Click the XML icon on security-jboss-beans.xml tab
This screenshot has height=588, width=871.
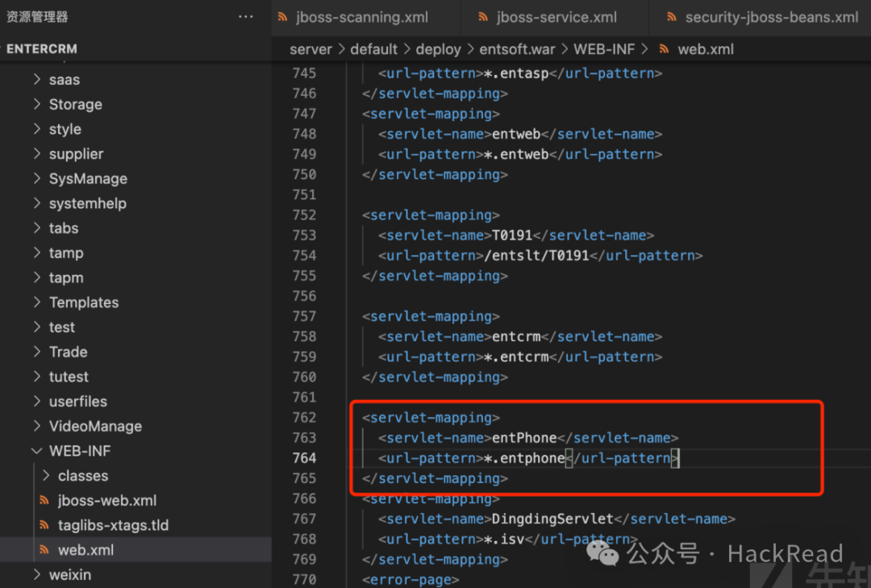click(x=672, y=17)
